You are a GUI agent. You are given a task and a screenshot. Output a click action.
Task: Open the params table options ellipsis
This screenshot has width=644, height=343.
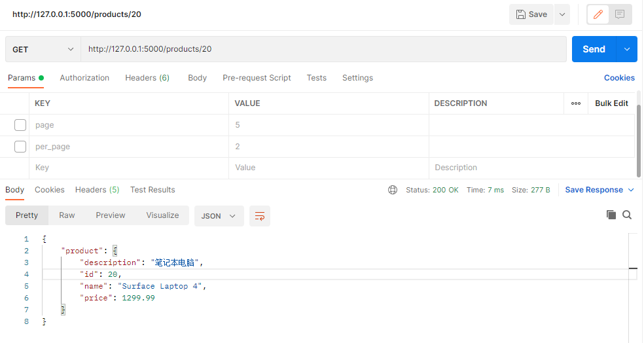[x=576, y=103]
